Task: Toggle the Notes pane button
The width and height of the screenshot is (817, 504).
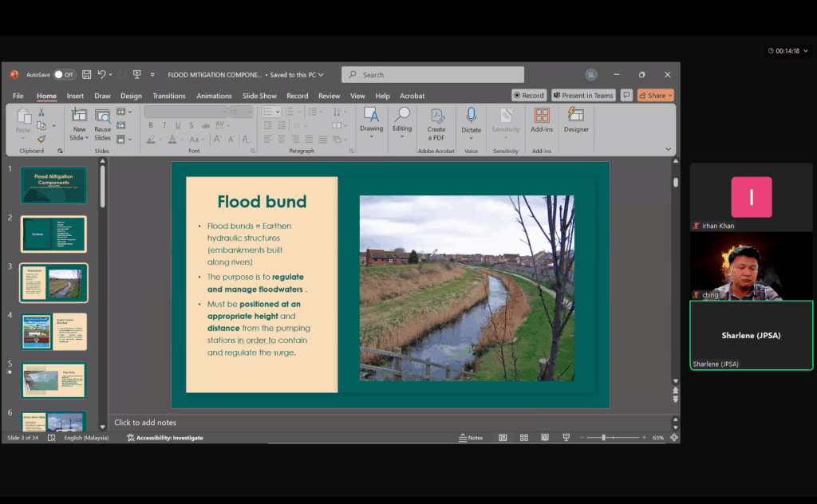Action: pyautogui.click(x=471, y=438)
